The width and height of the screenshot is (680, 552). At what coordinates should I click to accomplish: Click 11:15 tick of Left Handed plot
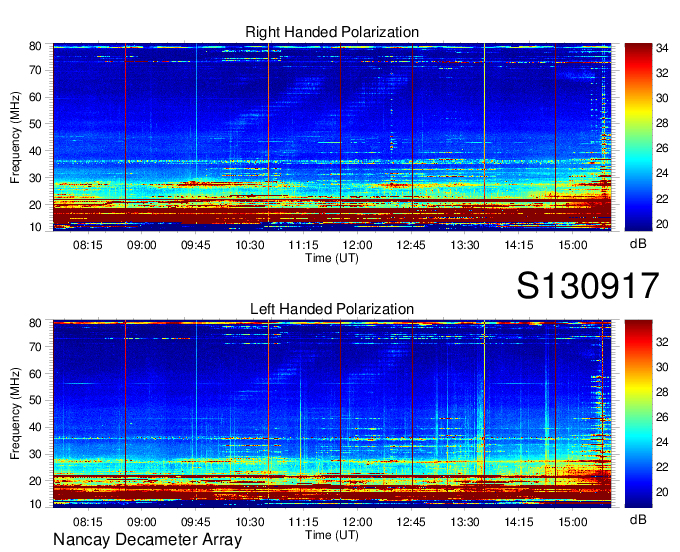click(x=304, y=522)
